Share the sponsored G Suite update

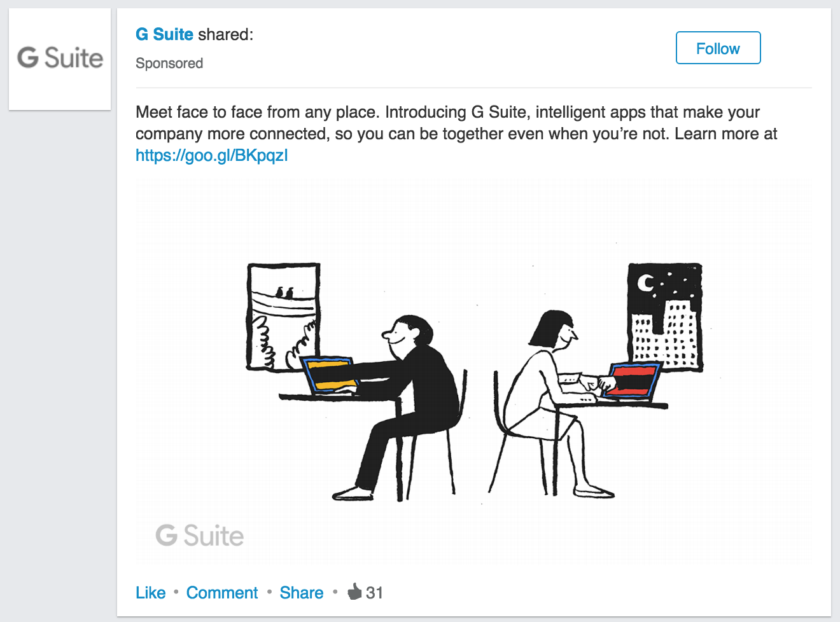point(301,592)
